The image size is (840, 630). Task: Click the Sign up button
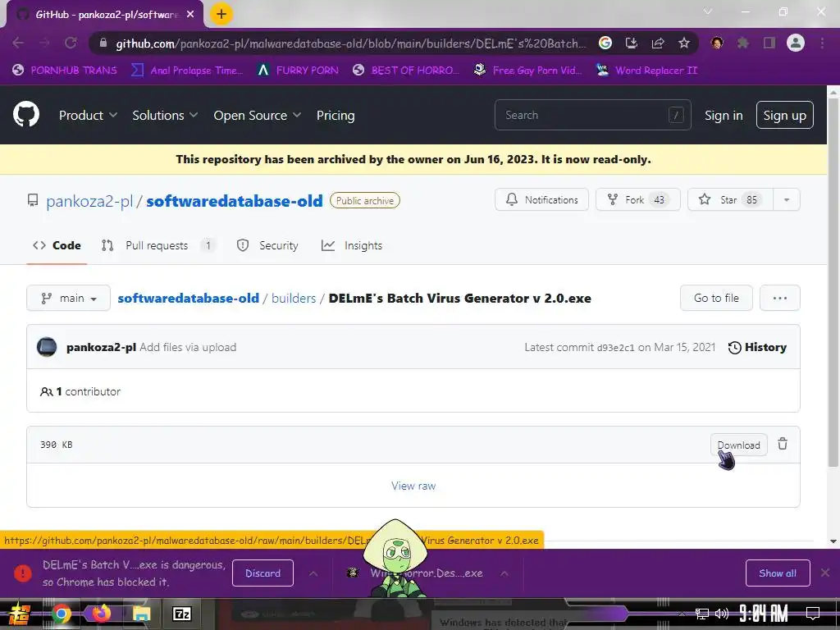[x=784, y=115]
